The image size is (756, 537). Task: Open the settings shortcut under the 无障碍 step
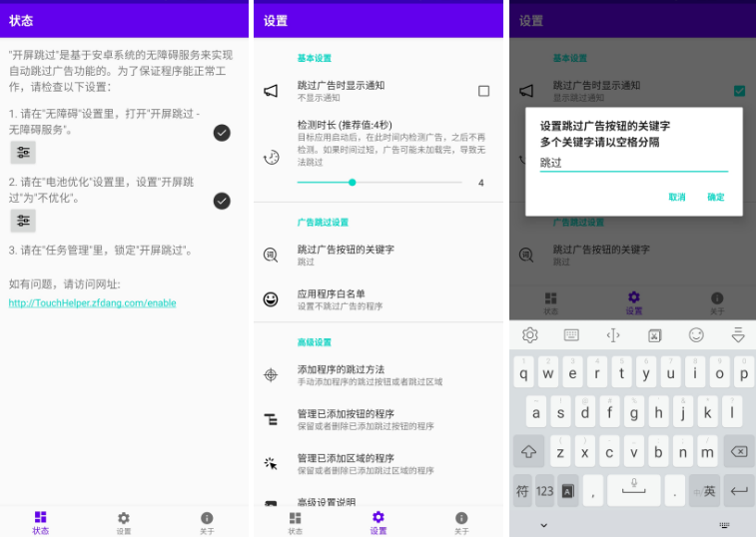(x=23, y=152)
